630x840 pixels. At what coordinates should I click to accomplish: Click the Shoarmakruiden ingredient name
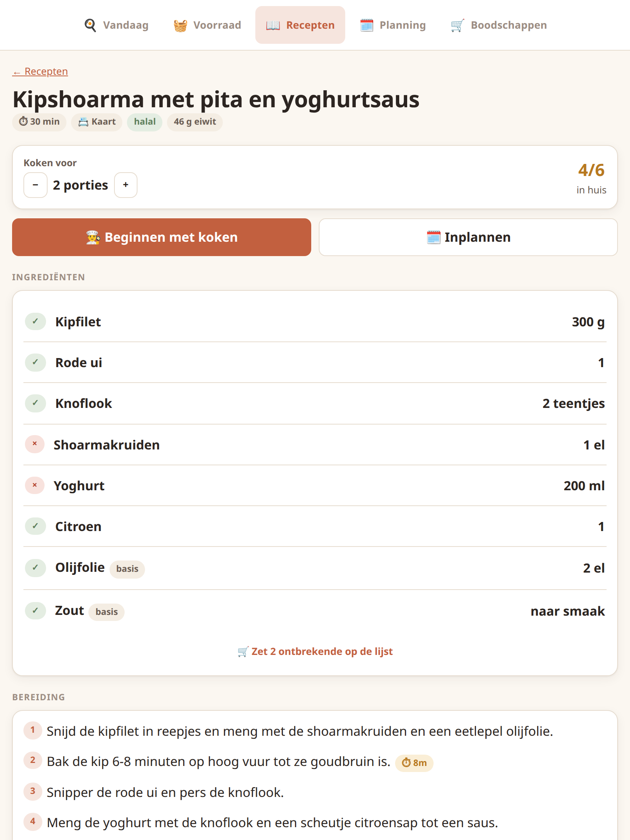coord(107,445)
